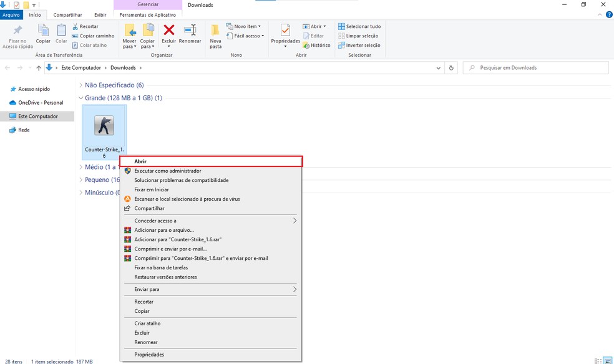Switch to the Compartilhar ribbon tab
The width and height of the screenshot is (614, 364).
point(67,14)
